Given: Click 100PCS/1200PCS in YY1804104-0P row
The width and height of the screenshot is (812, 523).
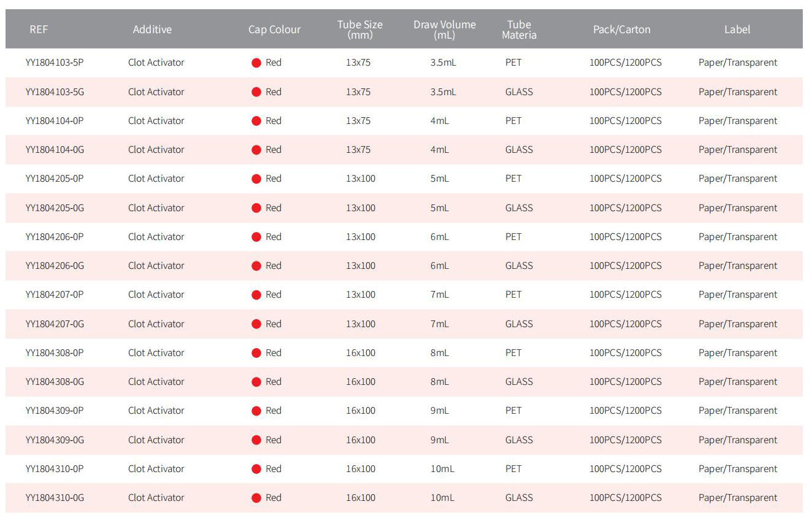Looking at the screenshot, I should click(x=626, y=121).
